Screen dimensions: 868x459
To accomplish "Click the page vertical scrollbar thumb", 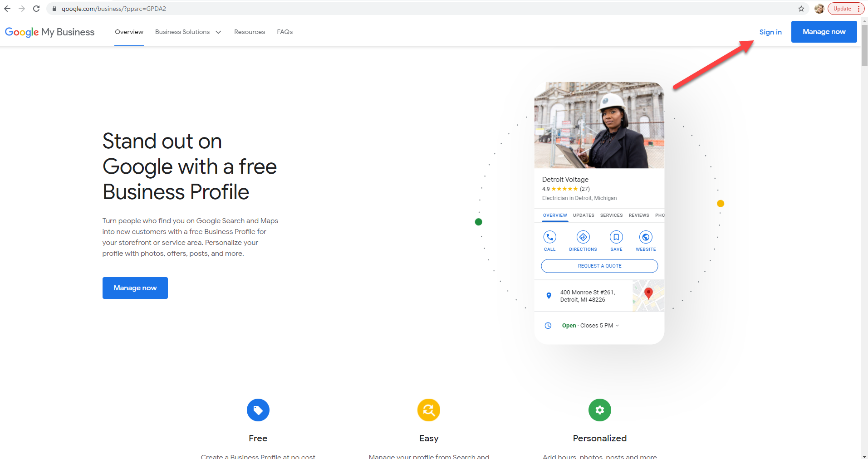I will (x=864, y=45).
